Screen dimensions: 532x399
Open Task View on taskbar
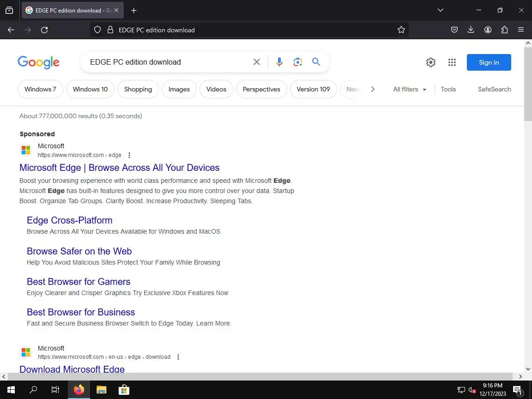55,390
